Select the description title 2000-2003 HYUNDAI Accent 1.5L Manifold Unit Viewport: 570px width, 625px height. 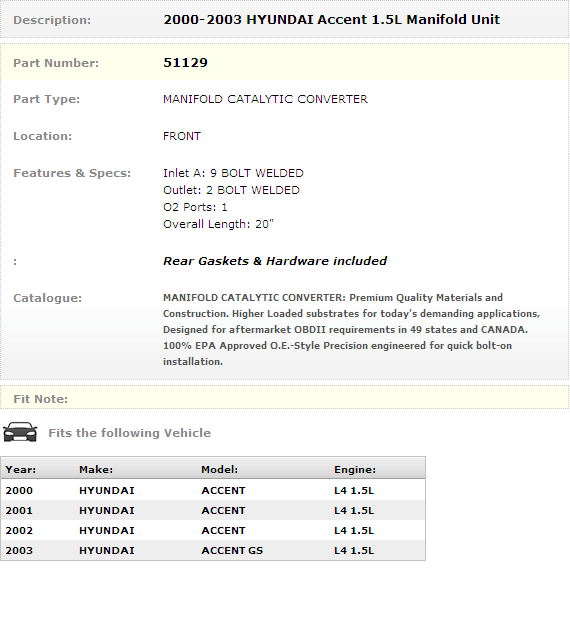click(x=331, y=20)
